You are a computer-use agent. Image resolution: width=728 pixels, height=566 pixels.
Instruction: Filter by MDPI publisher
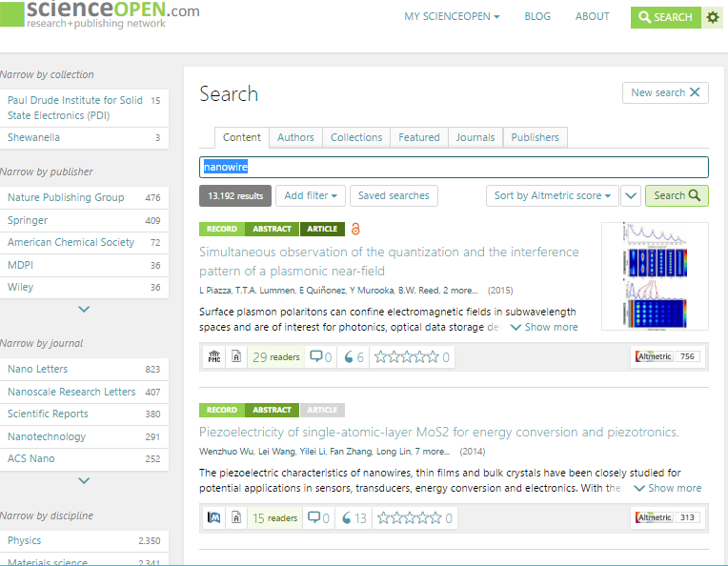(x=84, y=265)
